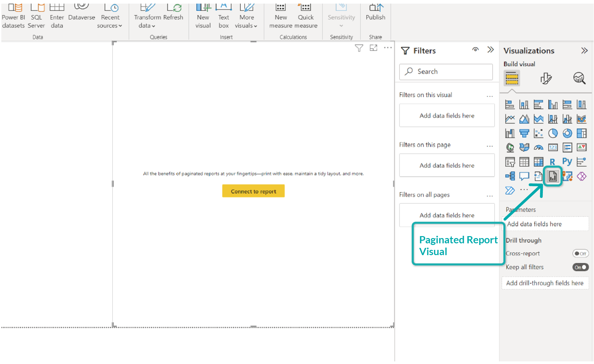Select the Donut chart visual

pos(567,133)
